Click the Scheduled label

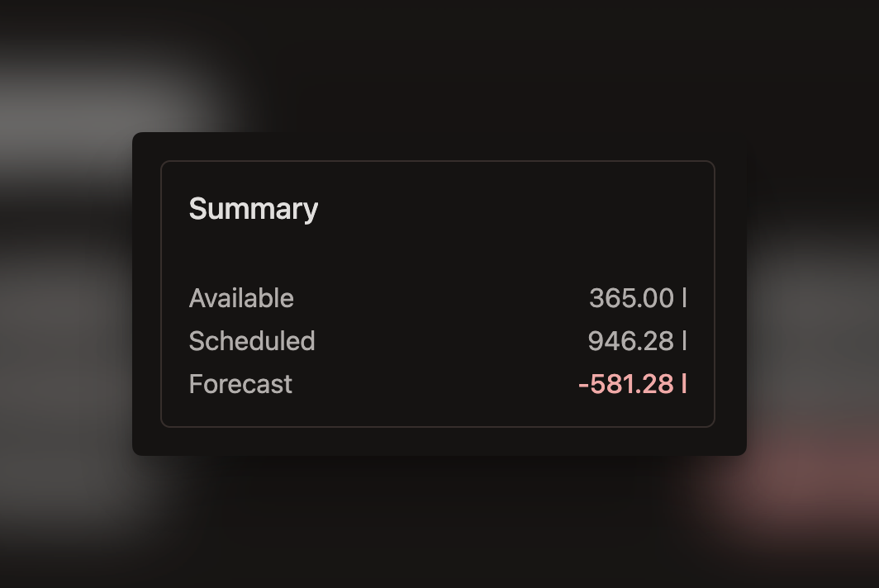point(252,341)
